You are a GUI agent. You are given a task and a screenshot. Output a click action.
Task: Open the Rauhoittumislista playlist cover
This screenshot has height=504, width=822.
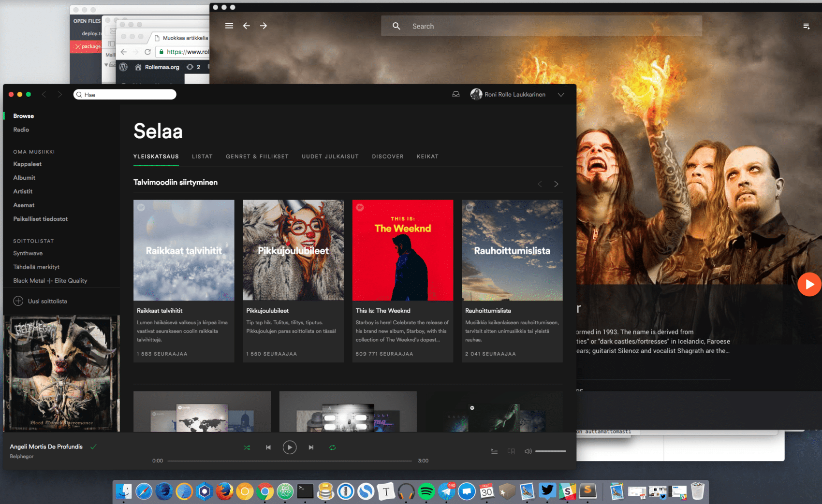(x=512, y=250)
